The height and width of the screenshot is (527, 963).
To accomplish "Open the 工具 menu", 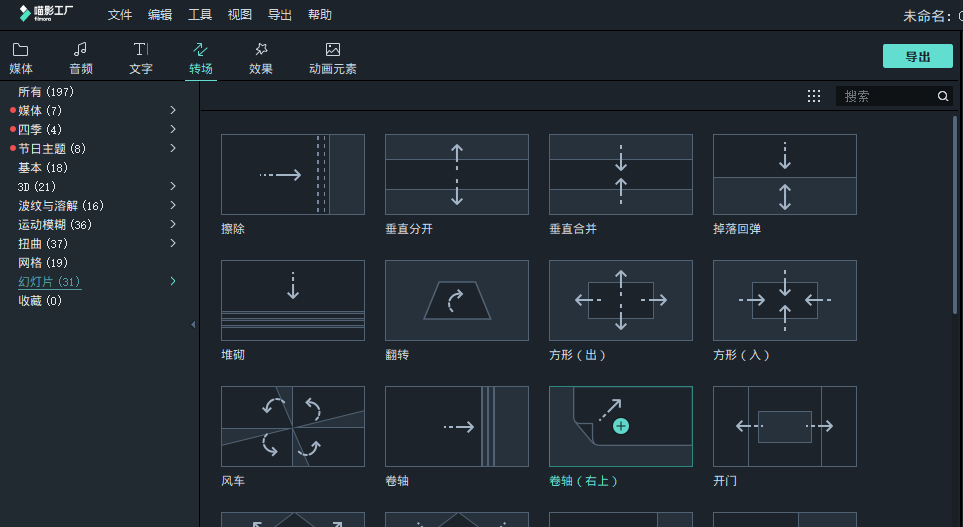I will [200, 15].
